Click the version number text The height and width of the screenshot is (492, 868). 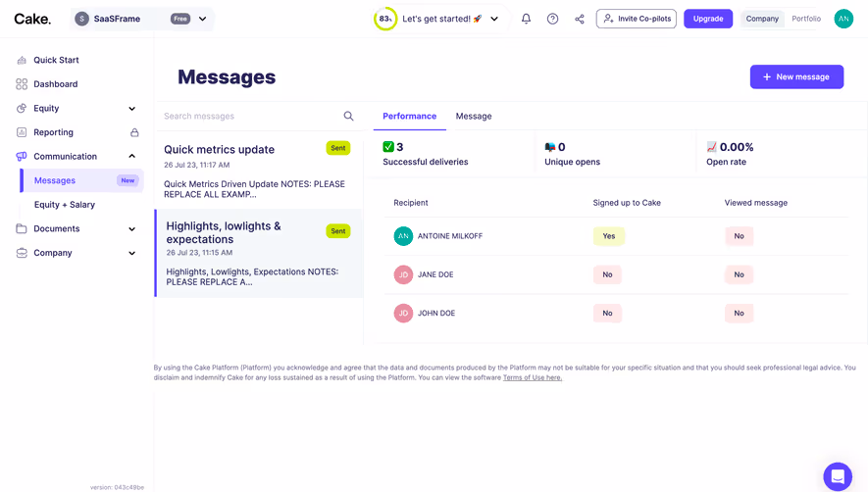pyautogui.click(x=117, y=487)
